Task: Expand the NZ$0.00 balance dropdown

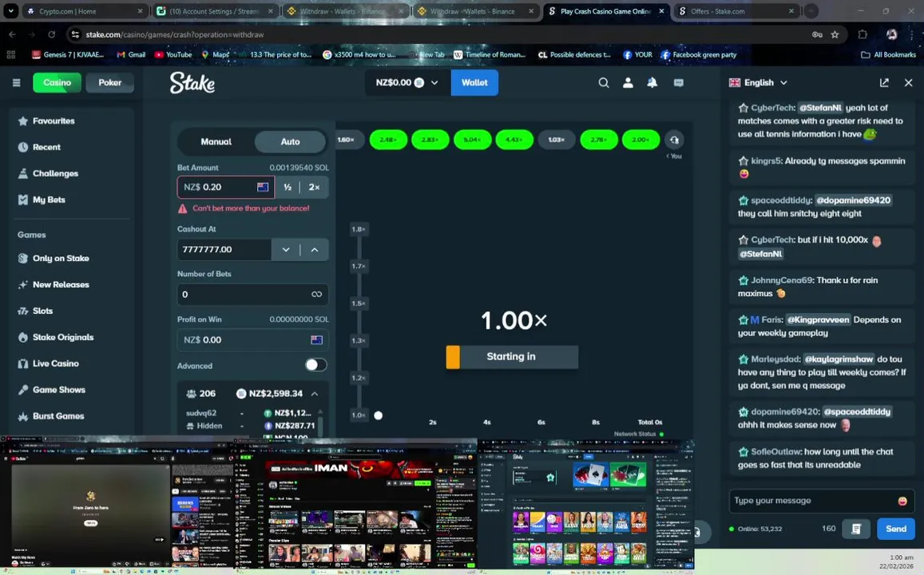Action: click(408, 82)
